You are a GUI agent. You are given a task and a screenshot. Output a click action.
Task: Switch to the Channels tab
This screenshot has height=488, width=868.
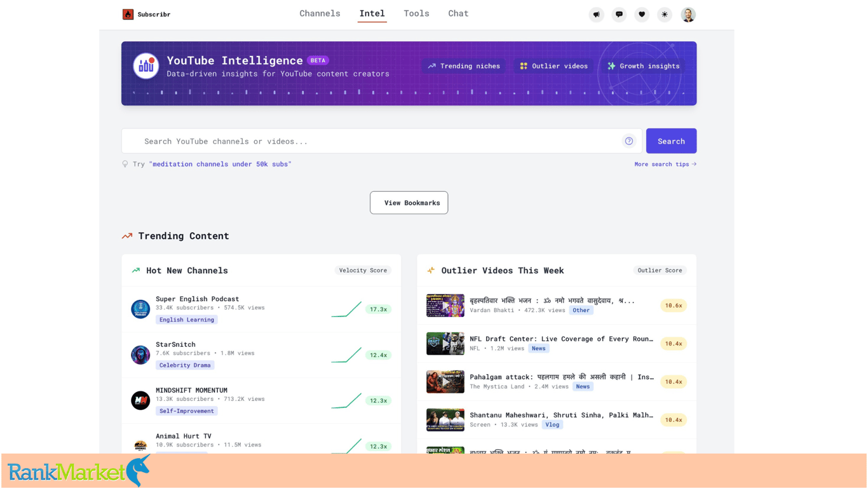(x=320, y=13)
